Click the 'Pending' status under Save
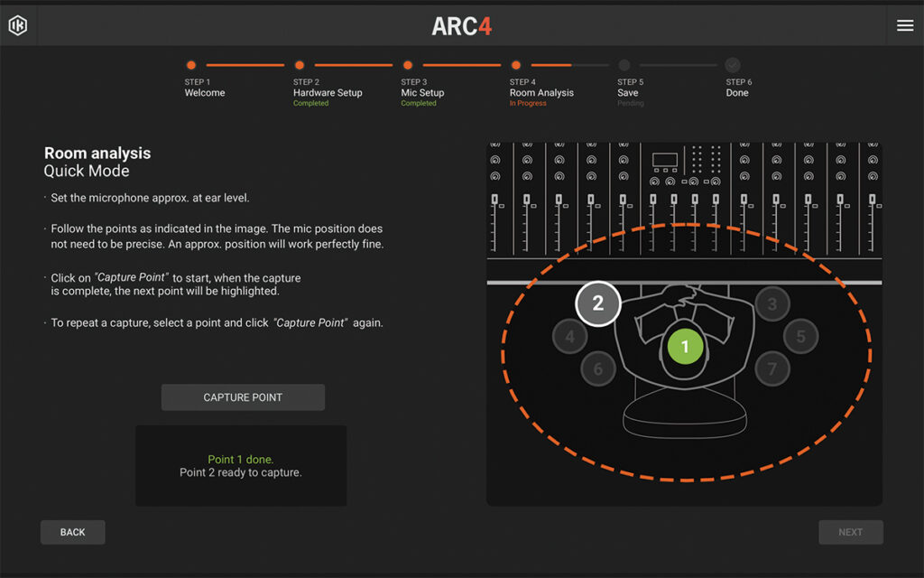924x578 pixels. (x=631, y=103)
